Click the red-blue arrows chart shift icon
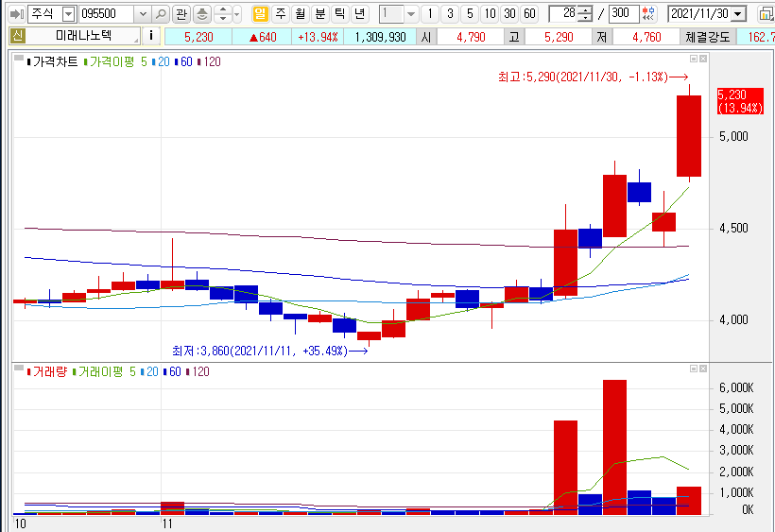 tap(649, 14)
